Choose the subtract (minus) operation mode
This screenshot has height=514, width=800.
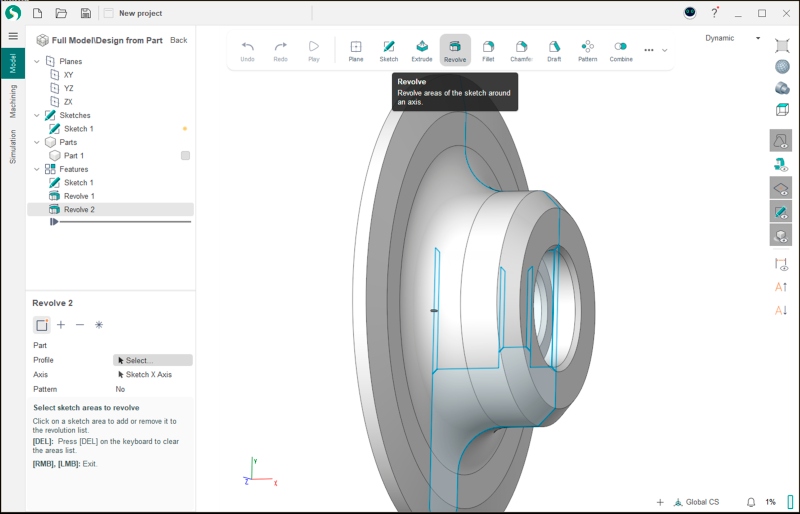(80, 325)
